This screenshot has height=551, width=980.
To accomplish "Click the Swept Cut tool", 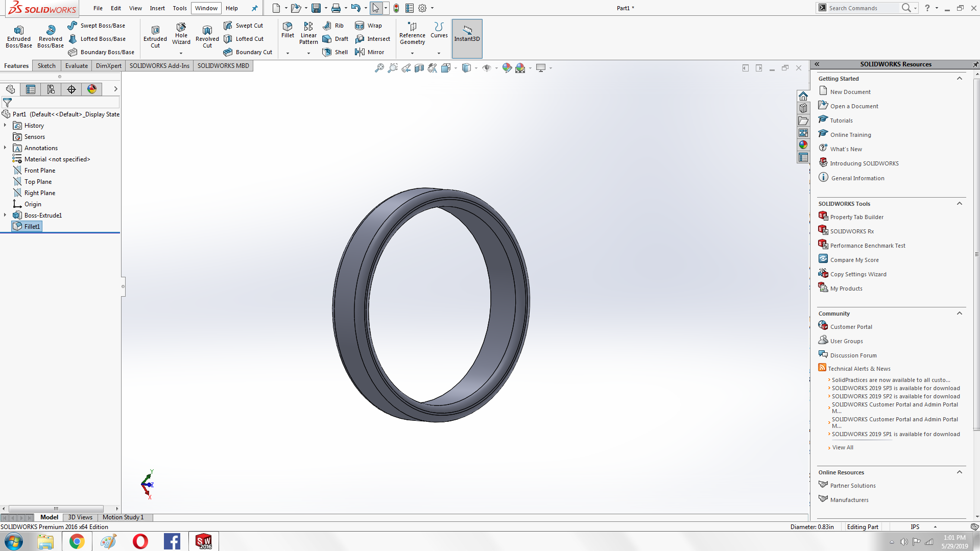I will [244, 26].
